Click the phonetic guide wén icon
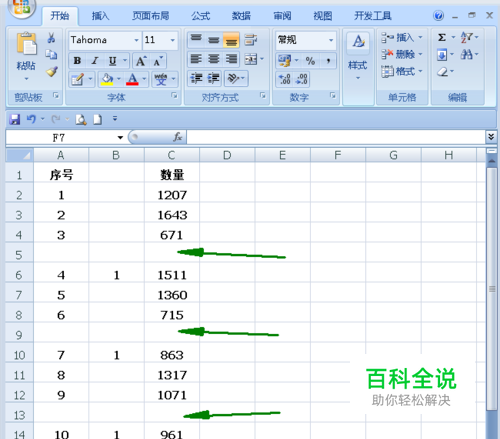500x439 pixels. point(161,79)
